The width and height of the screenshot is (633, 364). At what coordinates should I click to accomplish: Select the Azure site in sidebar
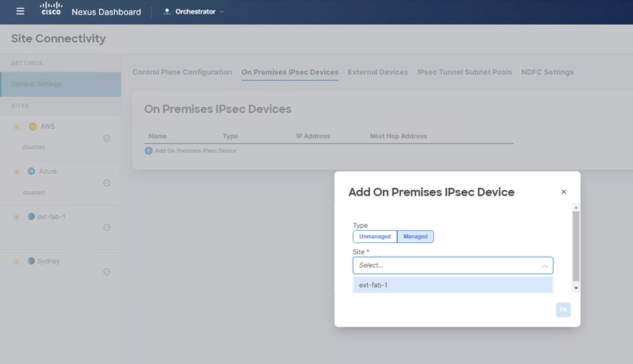coord(61,183)
